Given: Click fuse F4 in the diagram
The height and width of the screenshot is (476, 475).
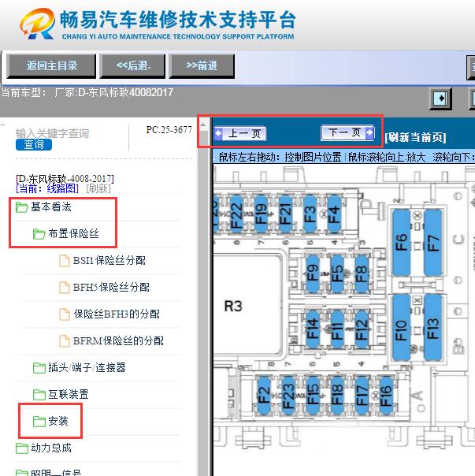Looking at the screenshot, I should (334, 214).
